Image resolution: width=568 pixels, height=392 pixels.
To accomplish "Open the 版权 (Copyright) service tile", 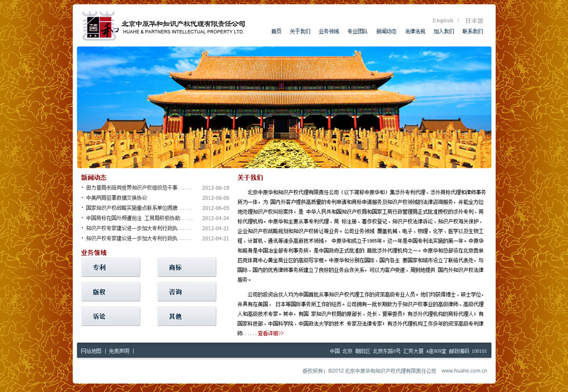I will click(x=110, y=291).
